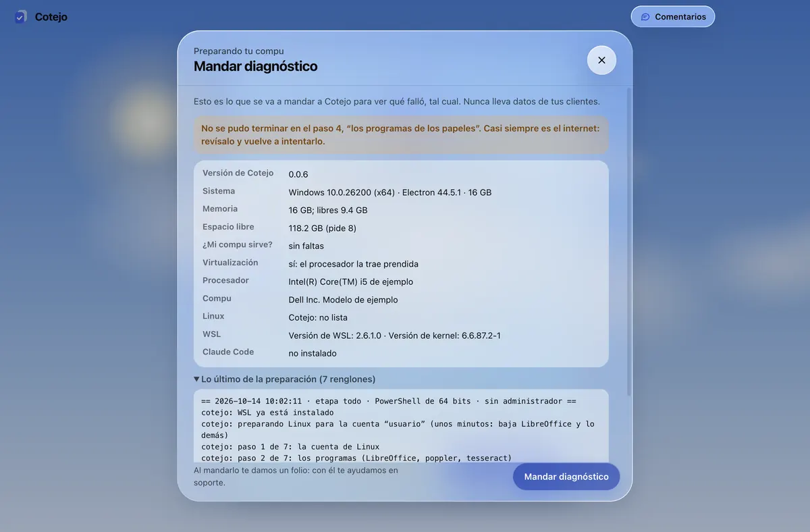Click the Compu value Dell Inc. Modelo
Image resolution: width=810 pixels, height=532 pixels.
click(x=344, y=300)
